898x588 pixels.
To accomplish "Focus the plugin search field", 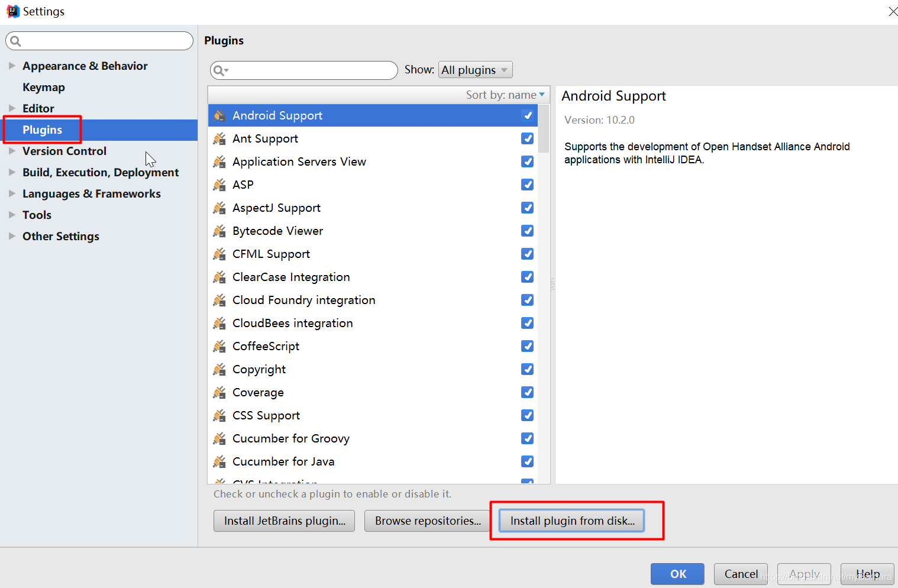I will (x=303, y=70).
